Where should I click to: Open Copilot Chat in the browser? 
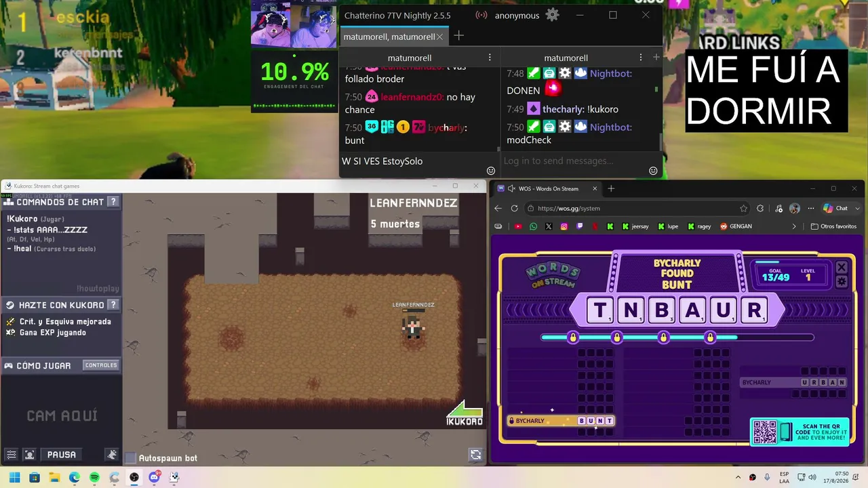[x=835, y=208]
